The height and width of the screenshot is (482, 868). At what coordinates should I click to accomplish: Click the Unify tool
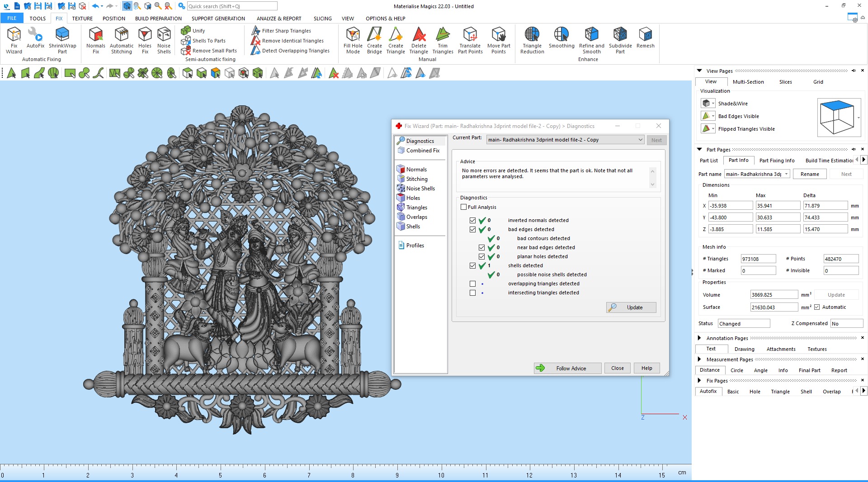[x=193, y=31]
